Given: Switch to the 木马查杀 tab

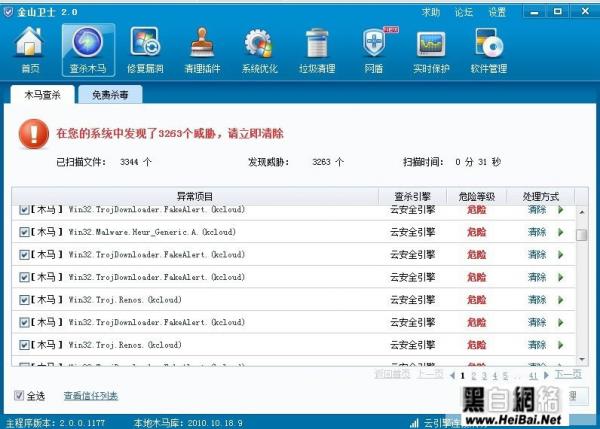Looking at the screenshot, I should pos(42,95).
